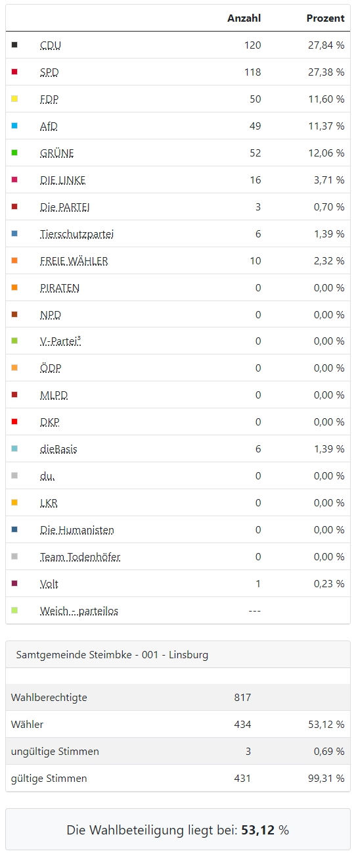Viewport: 356px width, 868px height.
Task: Click the Die PARTEI label
Action: point(65,206)
